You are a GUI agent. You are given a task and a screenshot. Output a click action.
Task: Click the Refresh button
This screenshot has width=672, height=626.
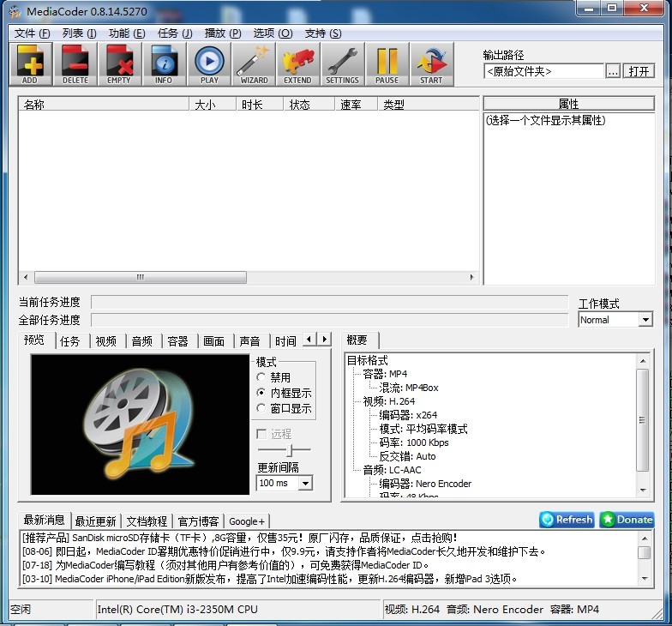tap(567, 520)
